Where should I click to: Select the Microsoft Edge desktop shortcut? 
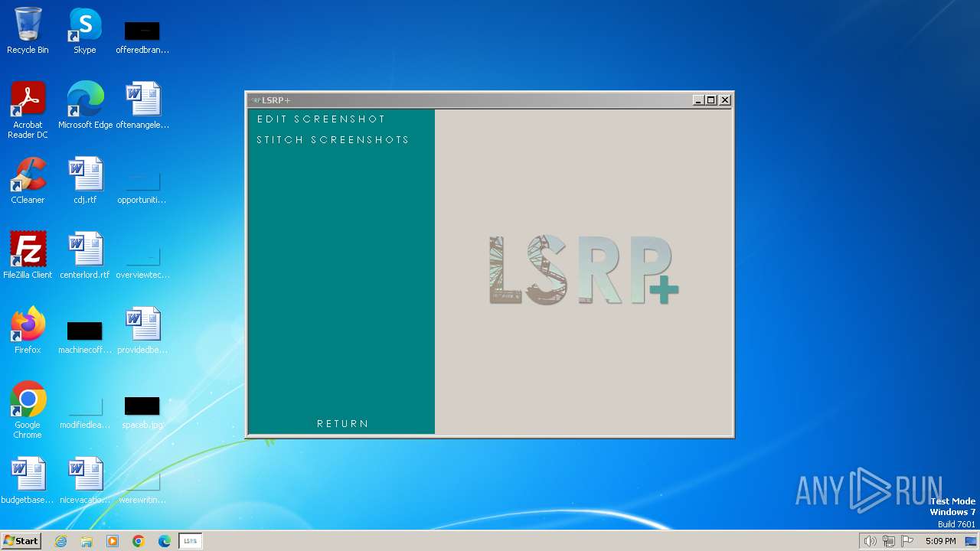point(85,106)
